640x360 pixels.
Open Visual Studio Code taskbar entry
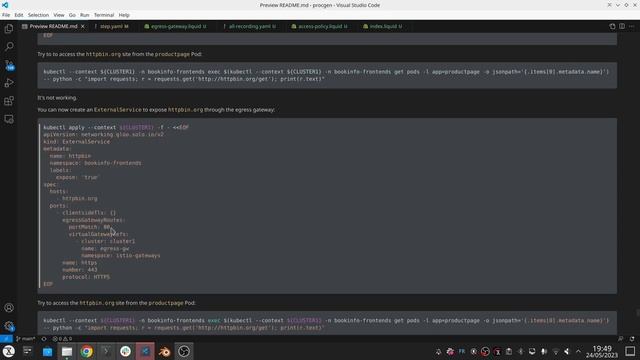[x=145, y=351]
